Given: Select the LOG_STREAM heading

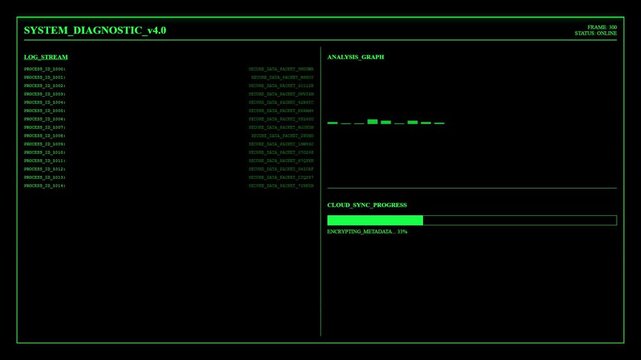Looking at the screenshot, I should 46,57.
